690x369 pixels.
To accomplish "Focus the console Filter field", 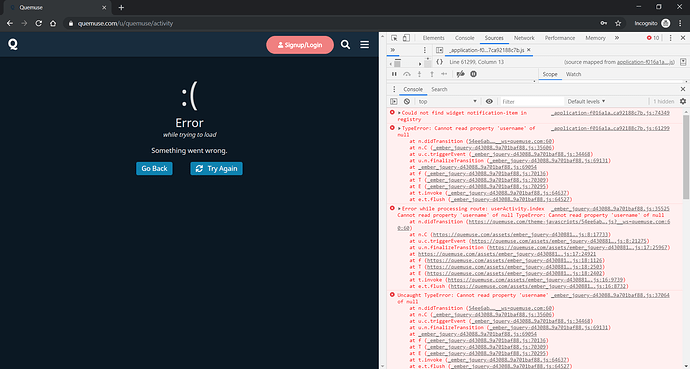I will tap(532, 102).
